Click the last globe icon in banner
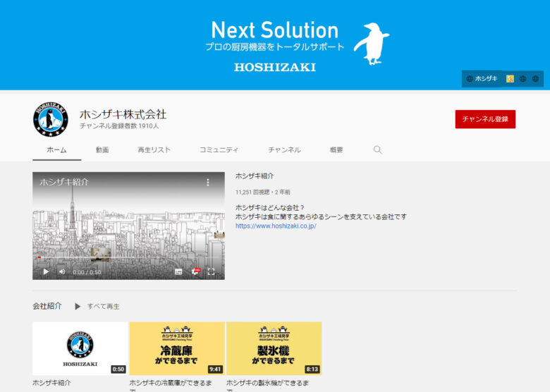550x392 pixels. coord(535,78)
